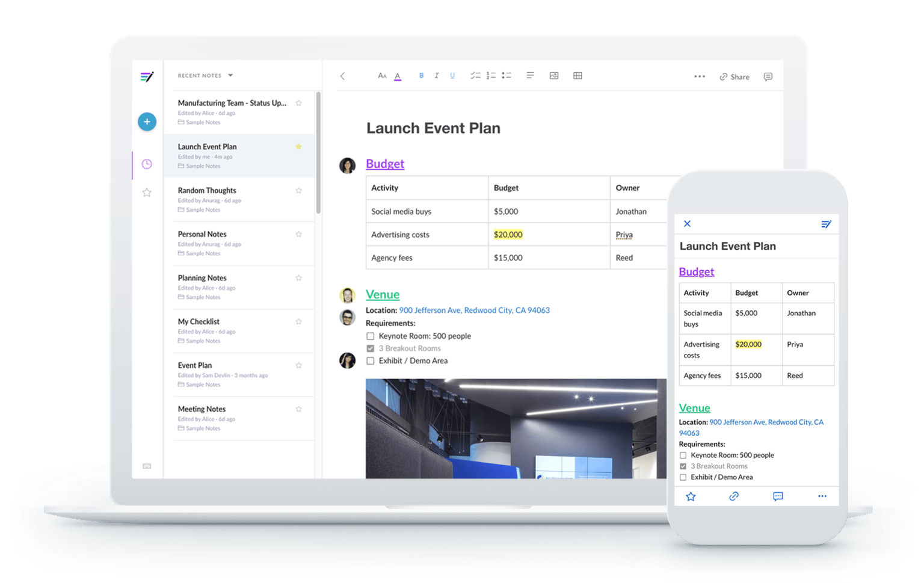Star the Planning Notes note
Screen dimensions: 924x583
pyautogui.click(x=298, y=278)
